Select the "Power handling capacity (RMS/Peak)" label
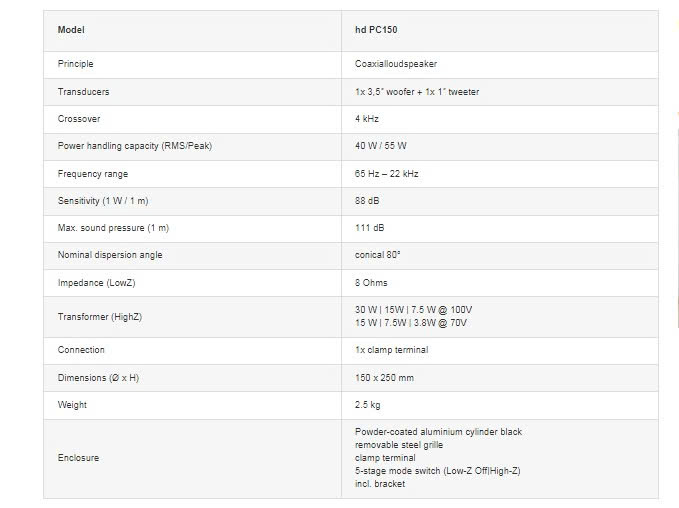The width and height of the screenshot is (679, 508). pyautogui.click(x=134, y=146)
